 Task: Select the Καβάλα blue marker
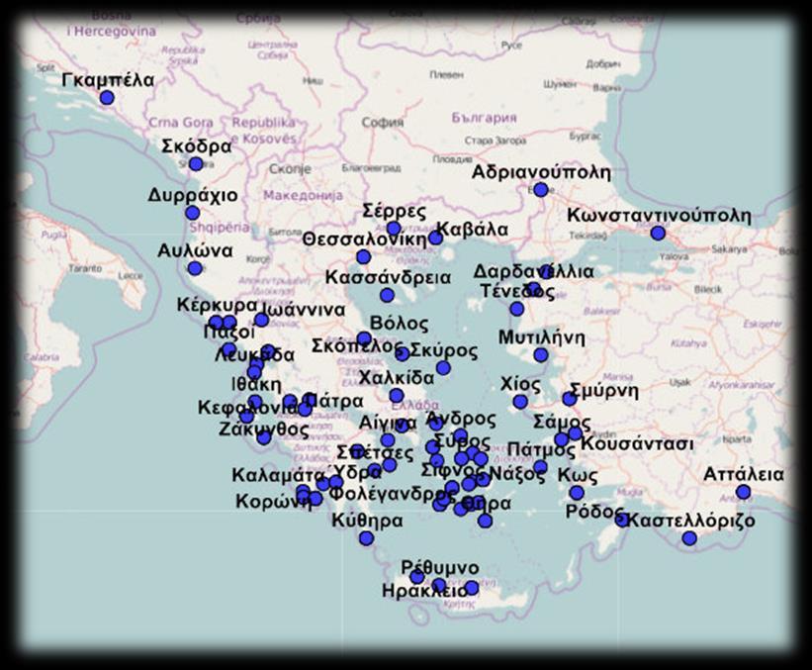[x=435, y=238]
